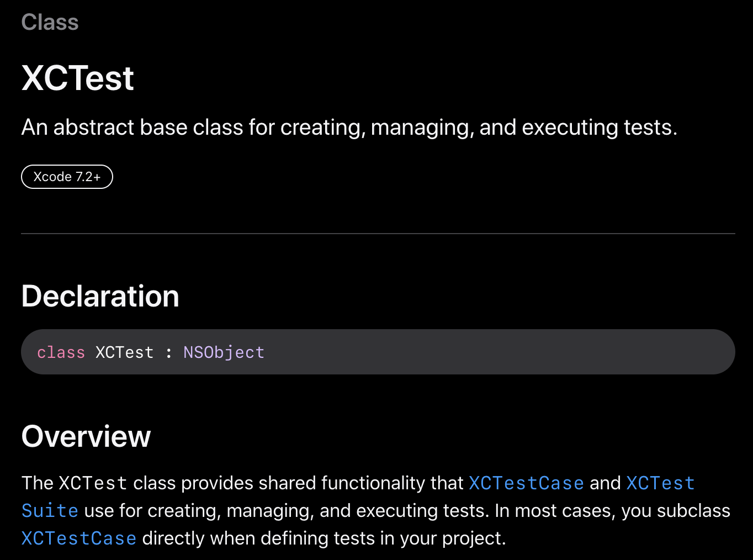Click the large XCTest page title
The image size is (753, 560).
[x=78, y=78]
